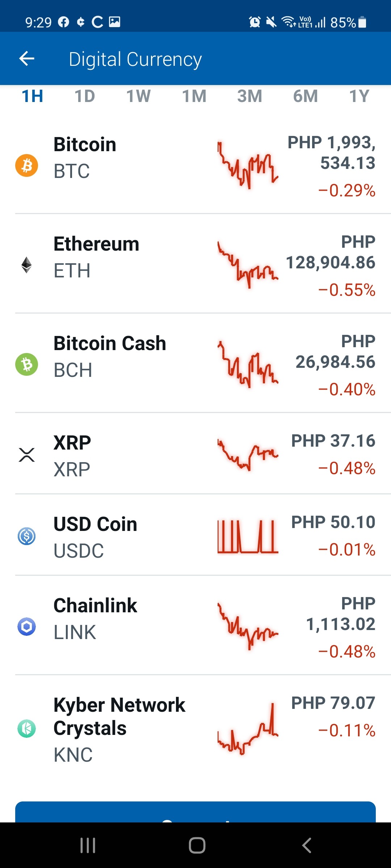Tap the XRP logo icon
The height and width of the screenshot is (868, 391).
(26, 455)
